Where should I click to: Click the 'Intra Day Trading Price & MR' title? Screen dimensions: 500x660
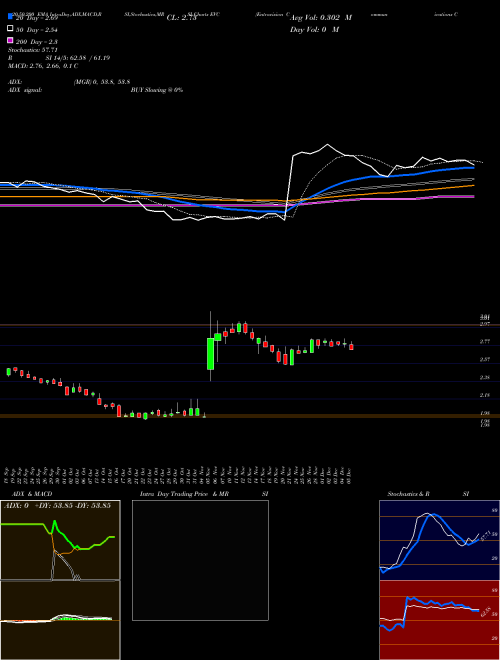point(184,494)
